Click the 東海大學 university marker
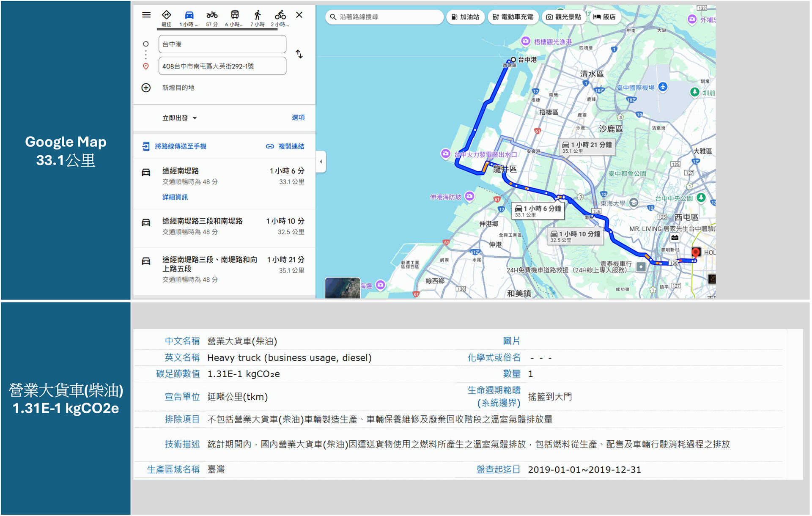This screenshot has width=812, height=516. click(x=634, y=203)
